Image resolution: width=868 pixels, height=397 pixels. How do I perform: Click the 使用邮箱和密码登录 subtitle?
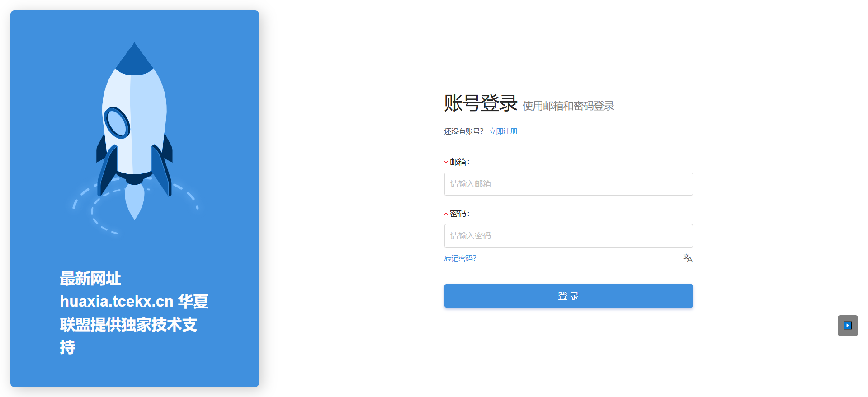pos(568,106)
